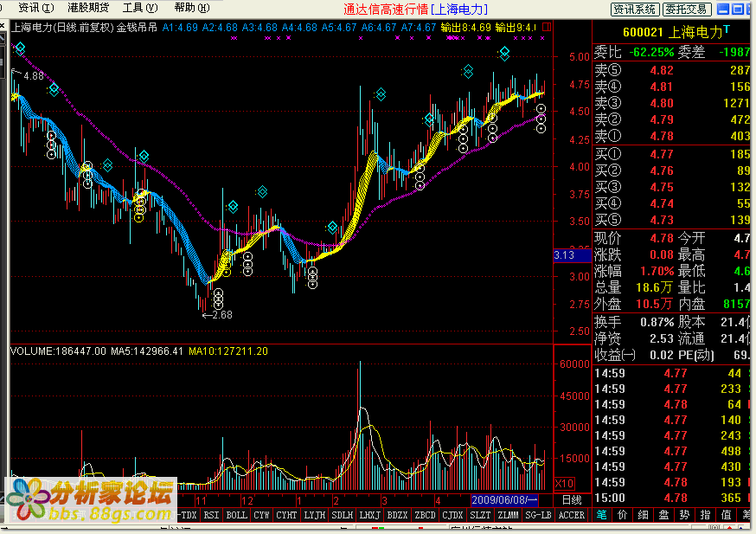Select the SLZT indicator tab

(x=480, y=515)
